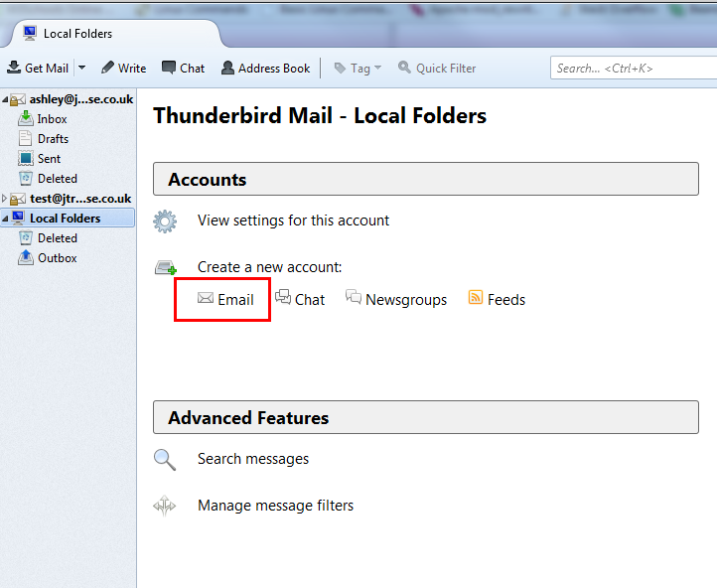
Task: Open the Outbox folder
Action: coord(58,258)
